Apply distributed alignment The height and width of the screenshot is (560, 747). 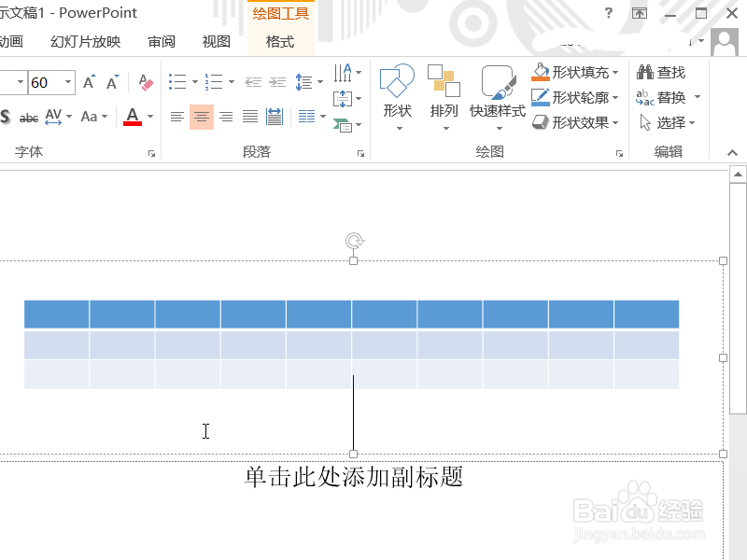pyautogui.click(x=275, y=117)
